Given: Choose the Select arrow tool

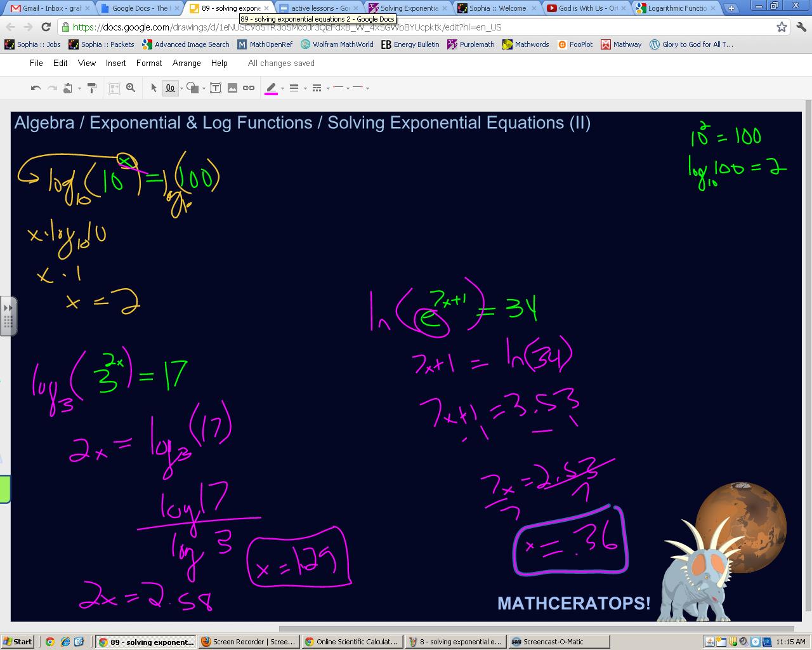Looking at the screenshot, I should pyautogui.click(x=154, y=88).
